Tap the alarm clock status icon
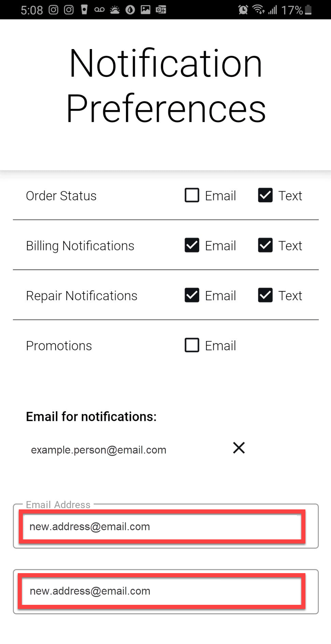Image resolution: width=331 pixels, height=644 pixels. pyautogui.click(x=243, y=10)
